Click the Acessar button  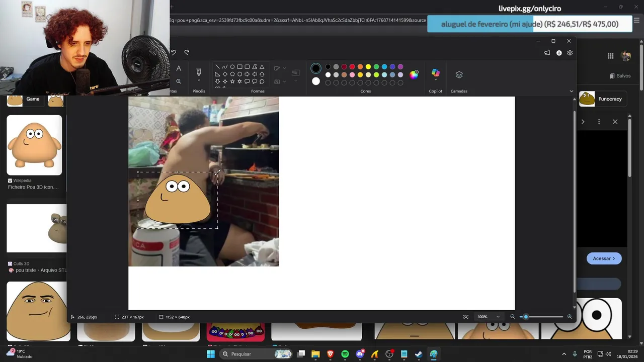(604, 258)
